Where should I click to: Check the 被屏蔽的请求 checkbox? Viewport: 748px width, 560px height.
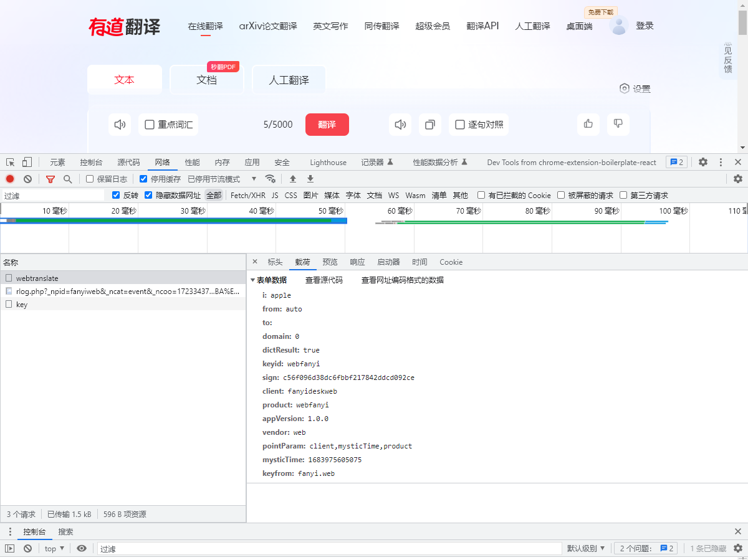[x=561, y=195]
